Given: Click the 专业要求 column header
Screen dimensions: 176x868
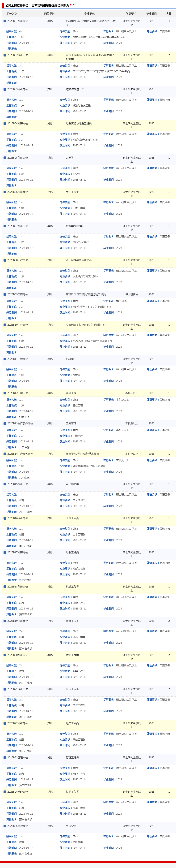Looking at the screenshot, I should pos(89,14).
